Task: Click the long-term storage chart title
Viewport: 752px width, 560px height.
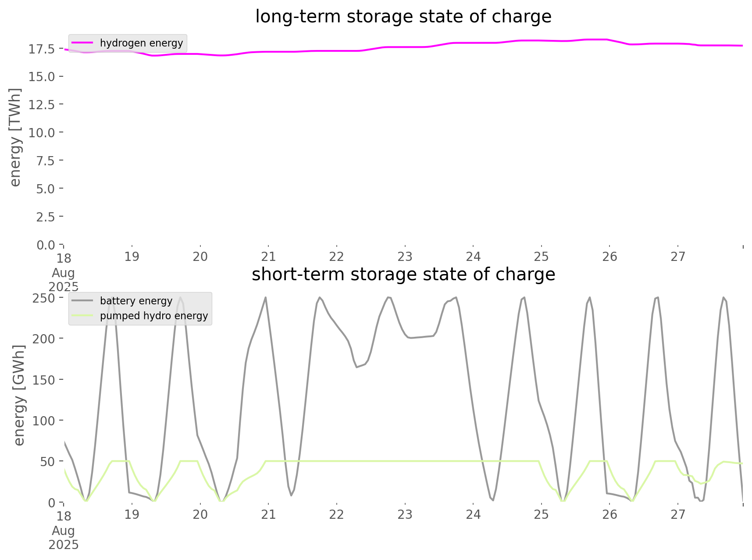Action: coord(403,17)
